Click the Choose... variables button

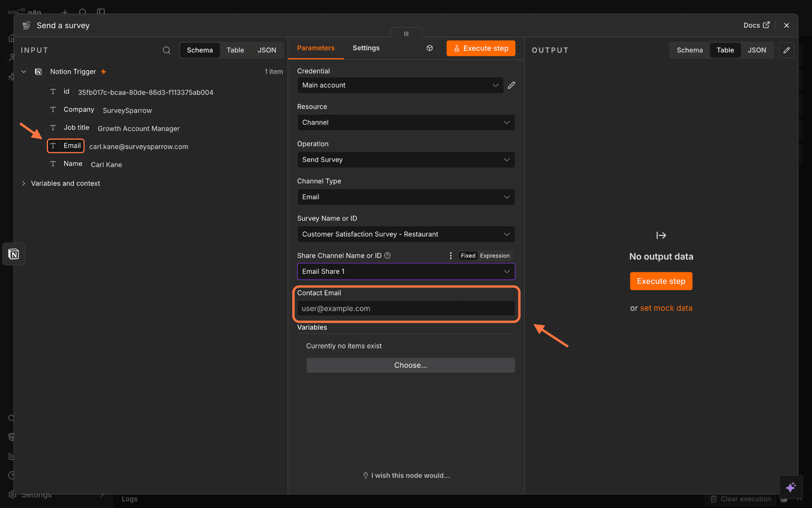pos(410,365)
